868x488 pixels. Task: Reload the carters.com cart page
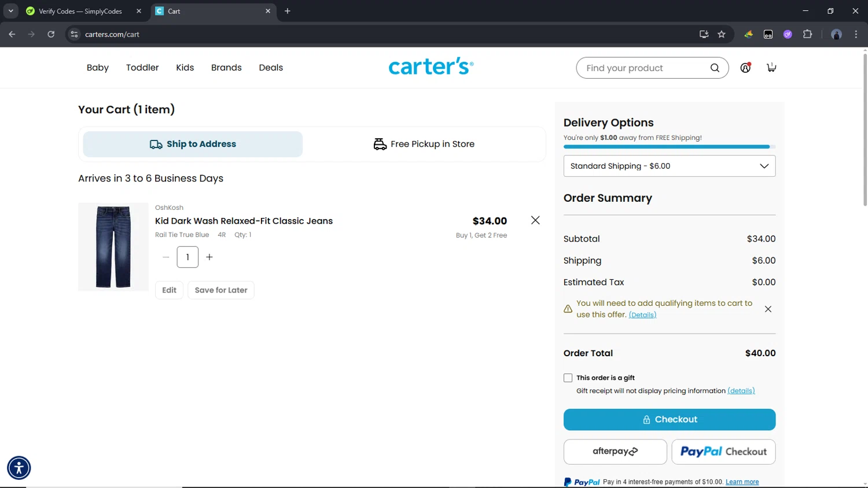[51, 34]
